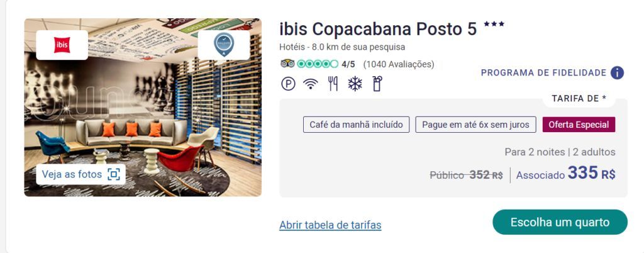
Task: Click the parking amenity icon
Action: [x=288, y=84]
